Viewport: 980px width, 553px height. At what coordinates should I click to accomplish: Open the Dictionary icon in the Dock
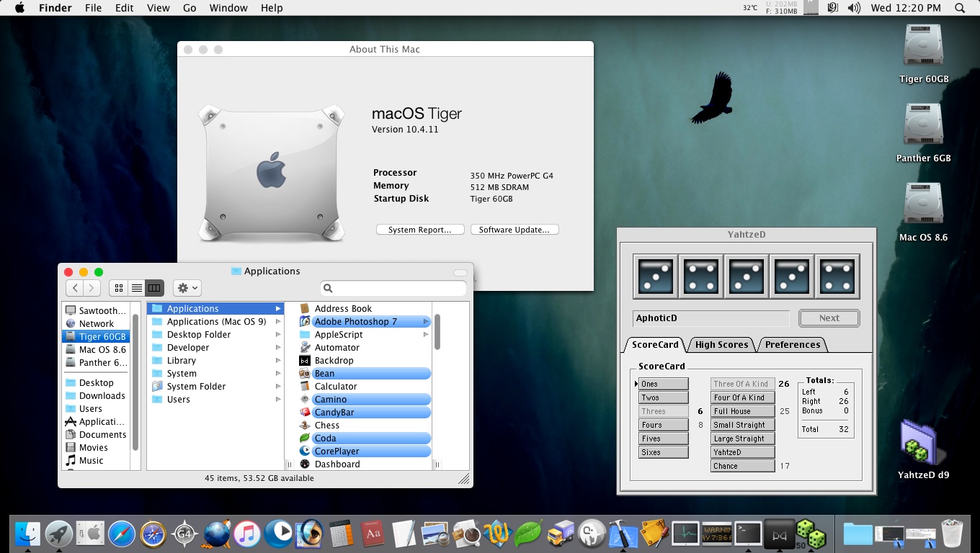[373, 534]
